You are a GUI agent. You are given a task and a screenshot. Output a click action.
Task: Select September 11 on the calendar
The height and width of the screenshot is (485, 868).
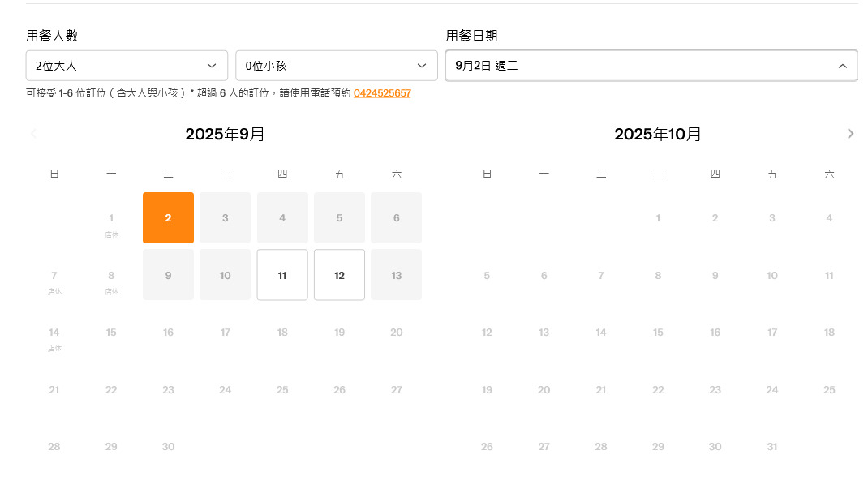tap(282, 275)
